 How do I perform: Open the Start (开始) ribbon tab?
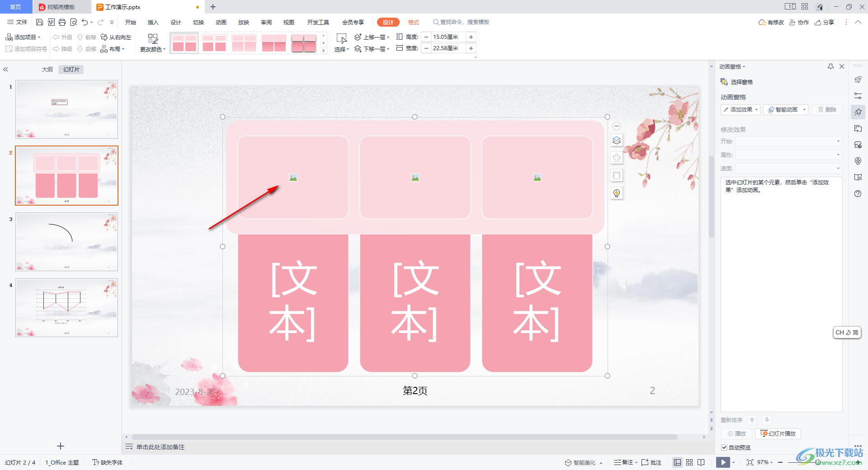coord(131,22)
